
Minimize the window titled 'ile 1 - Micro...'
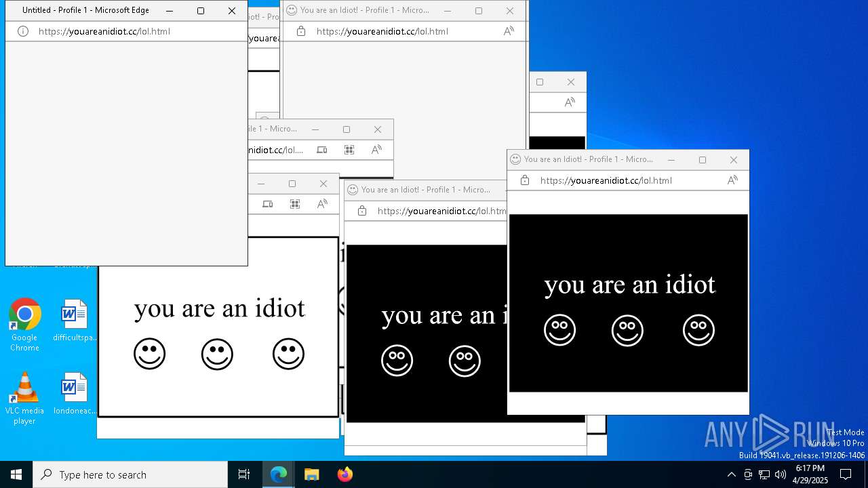315,129
